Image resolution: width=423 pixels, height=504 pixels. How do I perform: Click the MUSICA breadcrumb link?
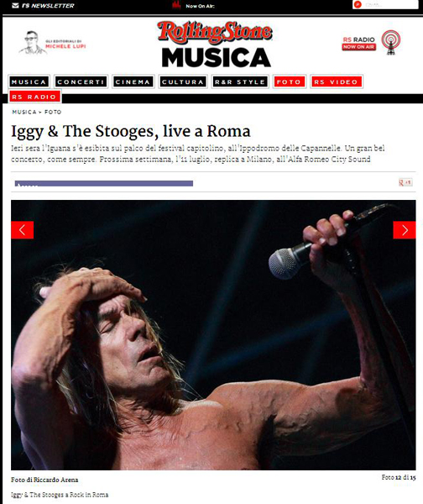(x=24, y=112)
